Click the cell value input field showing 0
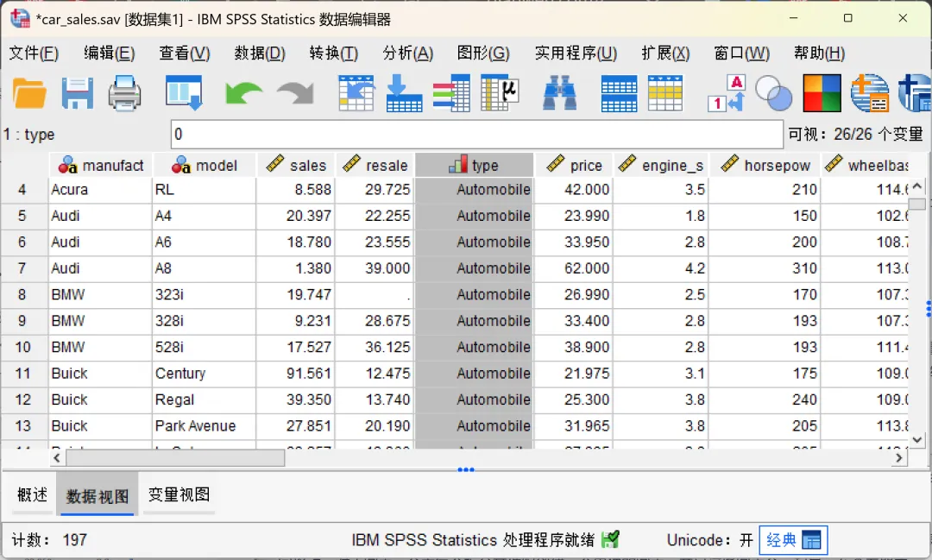 476,135
